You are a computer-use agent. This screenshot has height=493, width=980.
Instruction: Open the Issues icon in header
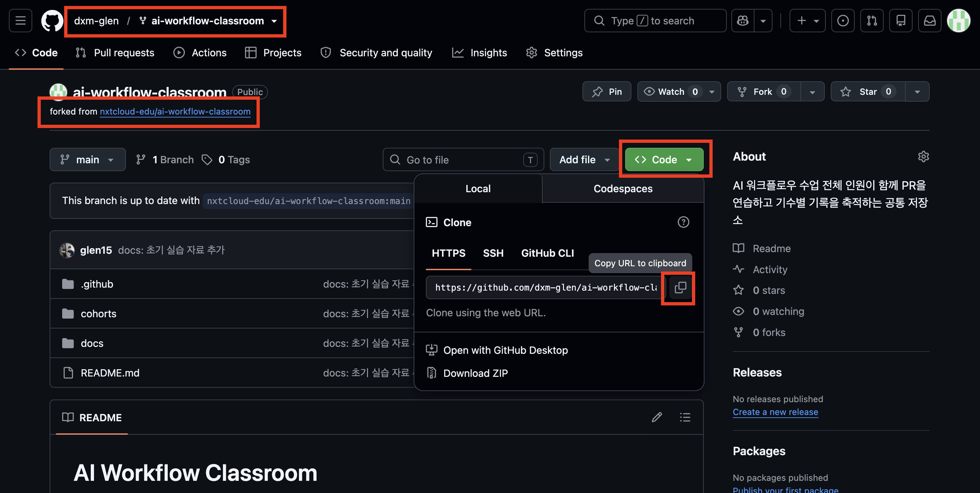click(843, 20)
